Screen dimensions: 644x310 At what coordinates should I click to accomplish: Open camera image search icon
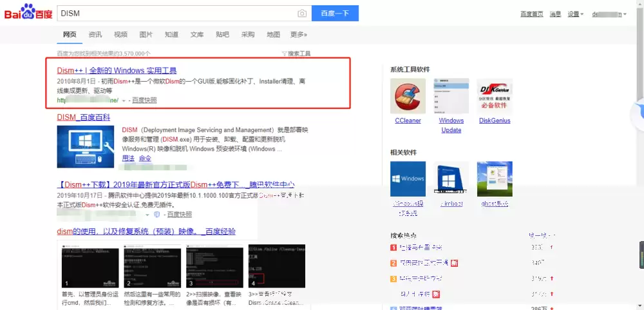(302, 14)
